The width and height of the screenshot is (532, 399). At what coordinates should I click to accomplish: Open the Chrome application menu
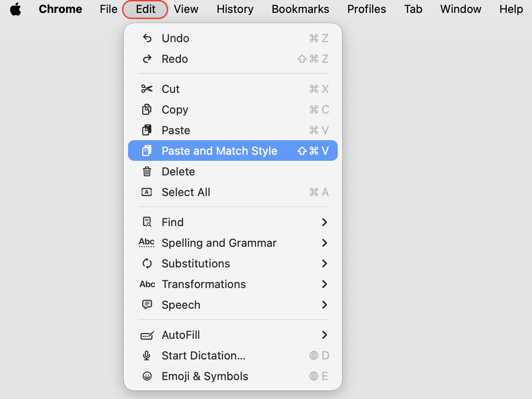(61, 9)
